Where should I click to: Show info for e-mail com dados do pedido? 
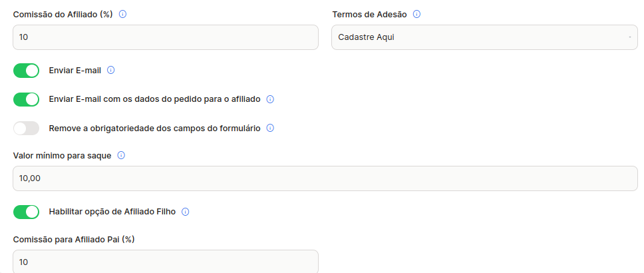pos(270,99)
